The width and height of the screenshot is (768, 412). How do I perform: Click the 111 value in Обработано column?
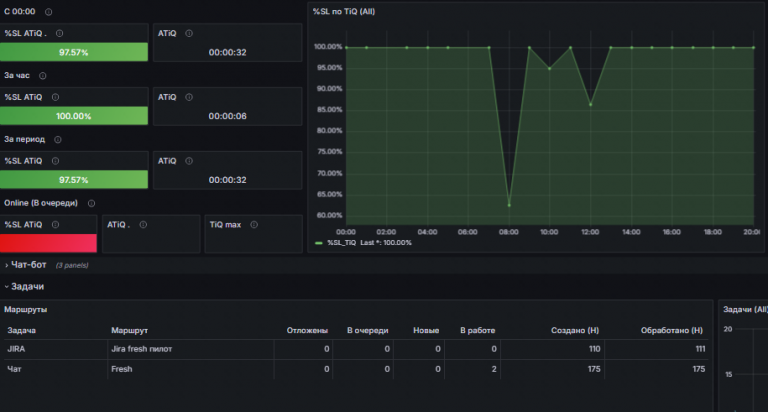700,349
